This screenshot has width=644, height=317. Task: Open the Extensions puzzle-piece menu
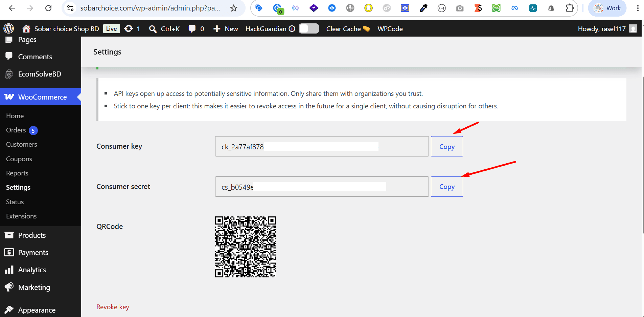(x=570, y=8)
